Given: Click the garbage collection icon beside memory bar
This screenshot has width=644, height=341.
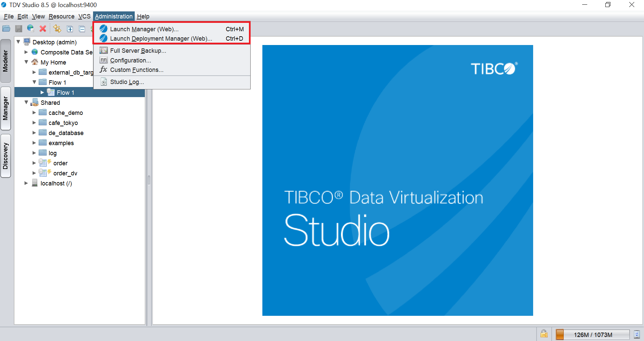Looking at the screenshot, I should (x=637, y=334).
